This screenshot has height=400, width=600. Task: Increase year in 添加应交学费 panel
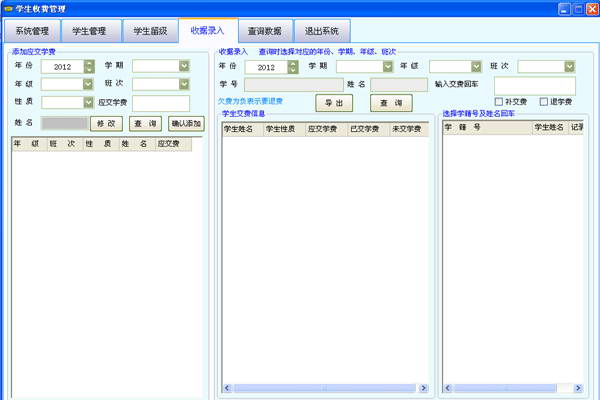pyautogui.click(x=89, y=64)
